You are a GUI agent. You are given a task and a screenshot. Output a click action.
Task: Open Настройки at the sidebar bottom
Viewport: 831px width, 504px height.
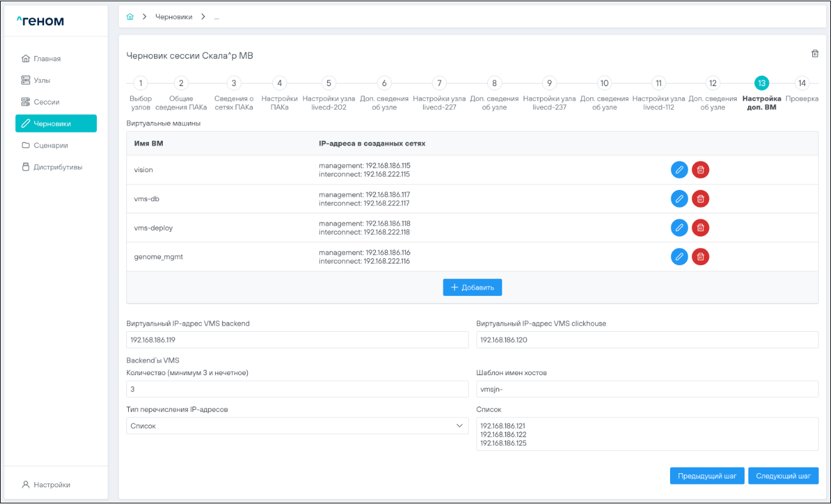52,485
